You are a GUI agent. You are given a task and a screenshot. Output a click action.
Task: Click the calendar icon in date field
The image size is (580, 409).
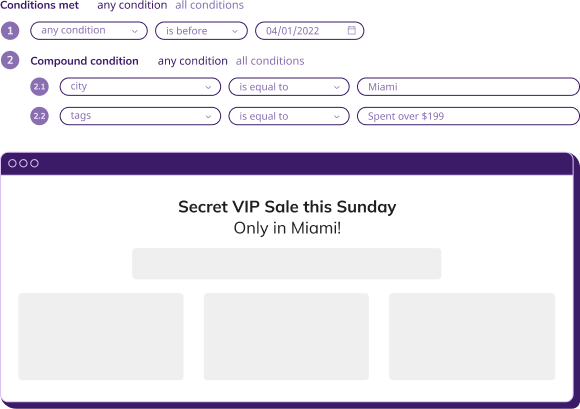tap(352, 30)
